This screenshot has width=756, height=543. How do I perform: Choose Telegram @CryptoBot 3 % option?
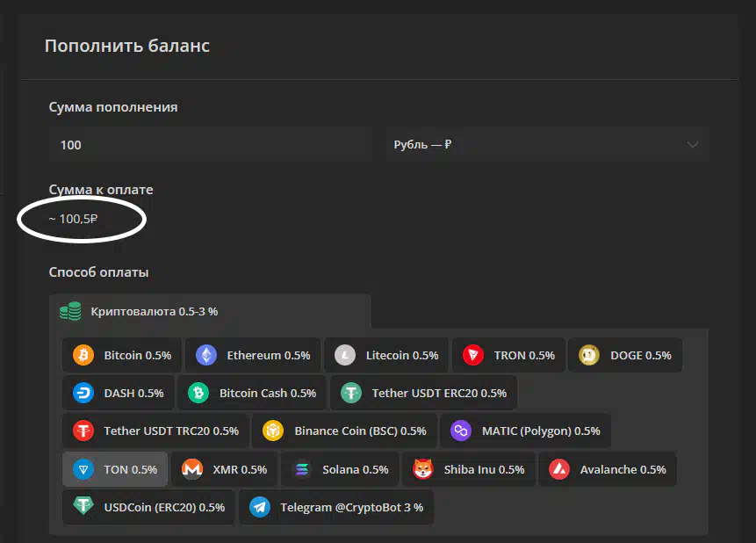[336, 507]
